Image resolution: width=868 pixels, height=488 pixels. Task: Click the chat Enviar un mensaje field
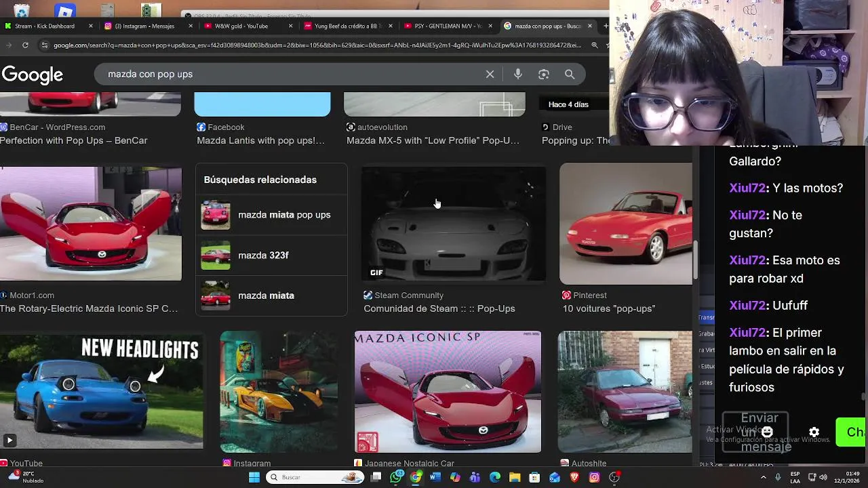coord(756,432)
